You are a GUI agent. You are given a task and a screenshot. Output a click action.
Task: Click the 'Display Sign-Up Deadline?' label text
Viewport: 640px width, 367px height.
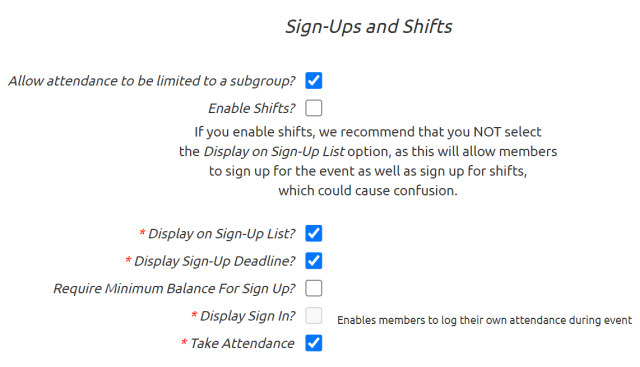(214, 261)
